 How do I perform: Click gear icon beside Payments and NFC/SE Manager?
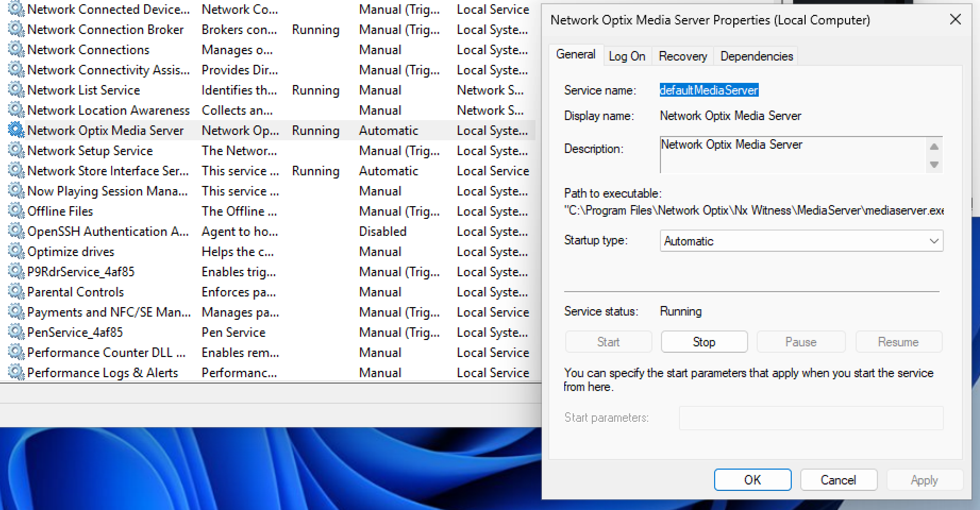[16, 312]
